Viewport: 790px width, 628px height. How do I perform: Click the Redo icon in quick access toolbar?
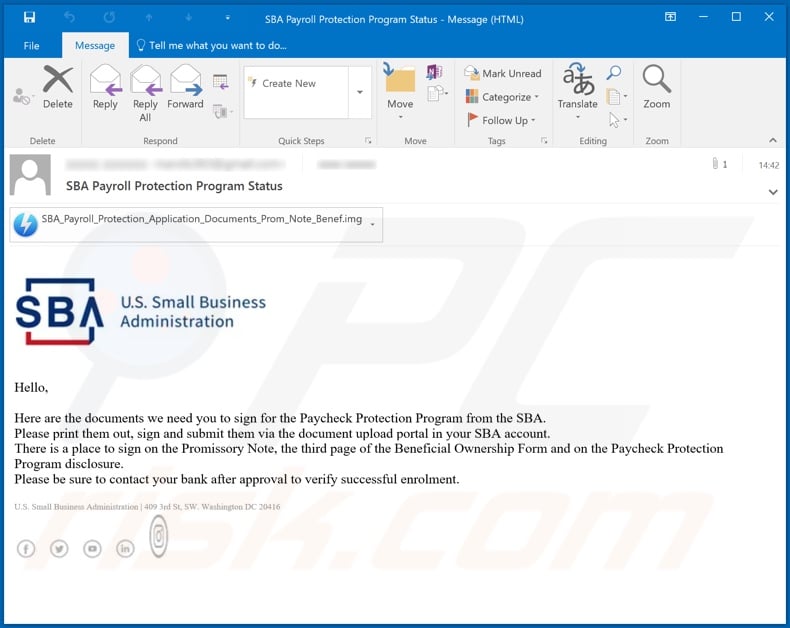coord(109,18)
